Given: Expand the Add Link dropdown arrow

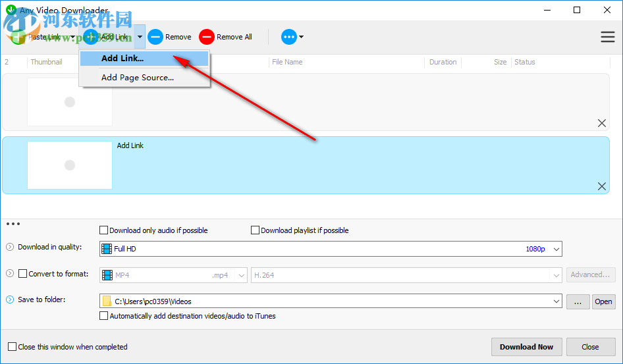Looking at the screenshot, I should pos(140,37).
